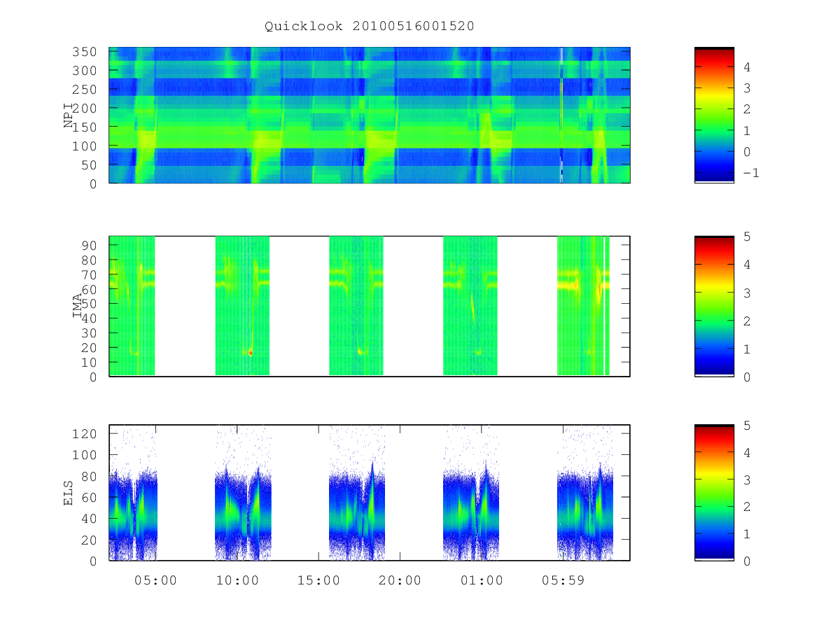This screenshot has width=840, height=630.
Task: Click the IMA spectrogram colorbar
Action: 714,307
